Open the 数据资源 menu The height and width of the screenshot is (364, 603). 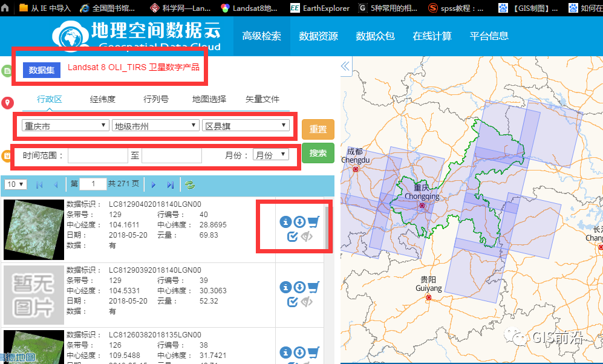(318, 36)
